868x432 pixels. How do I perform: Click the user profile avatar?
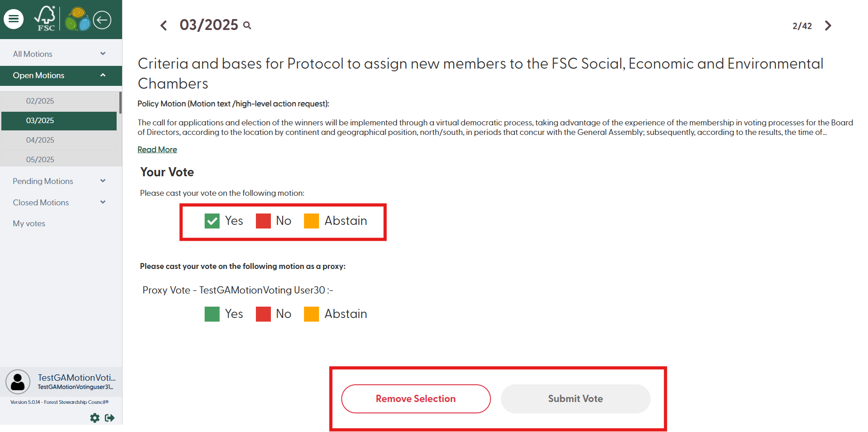[x=18, y=382]
